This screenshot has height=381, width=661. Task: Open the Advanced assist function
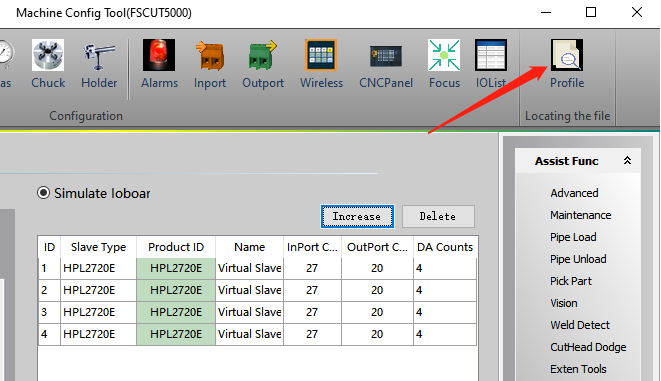pos(574,193)
